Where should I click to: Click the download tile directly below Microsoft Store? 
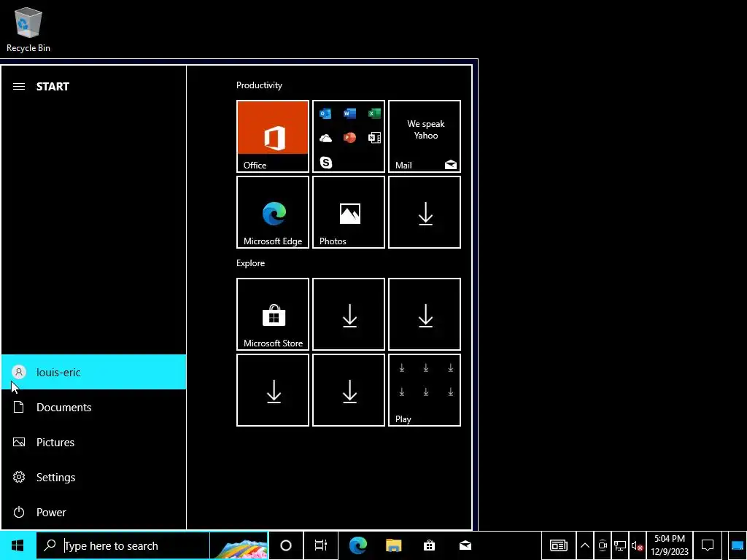tap(273, 390)
